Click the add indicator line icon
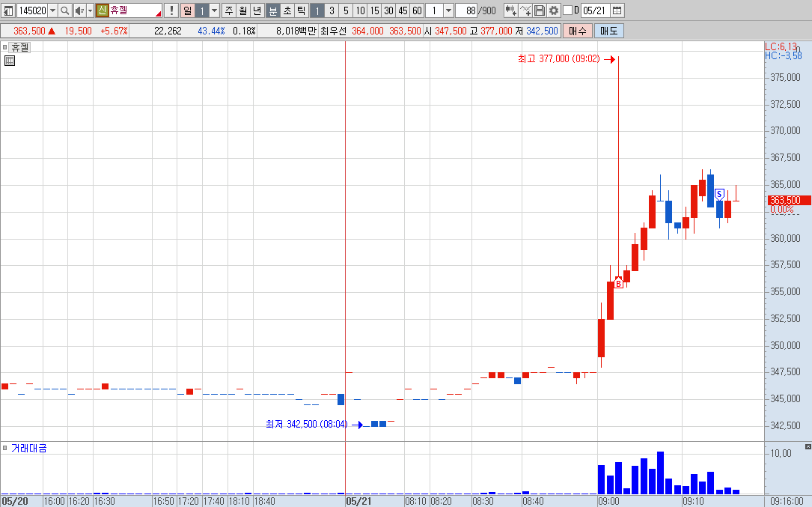This screenshot has width=812, height=507. [525, 10]
